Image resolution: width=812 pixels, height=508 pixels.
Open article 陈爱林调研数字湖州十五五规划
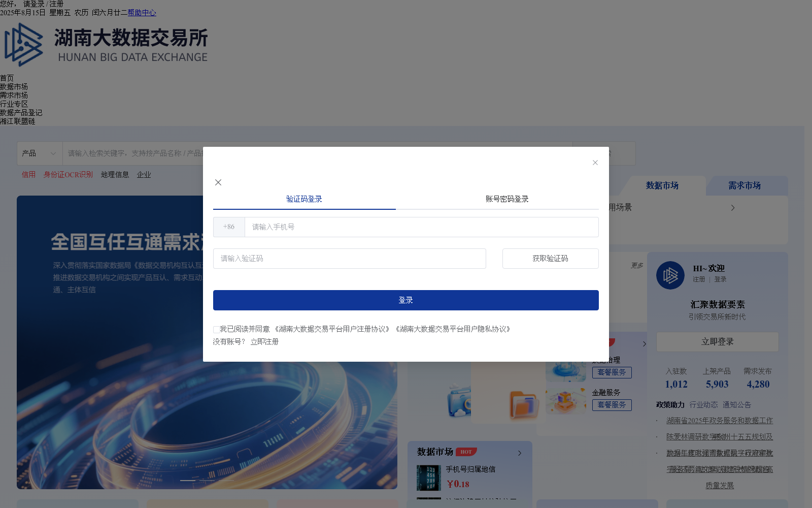(x=720, y=437)
